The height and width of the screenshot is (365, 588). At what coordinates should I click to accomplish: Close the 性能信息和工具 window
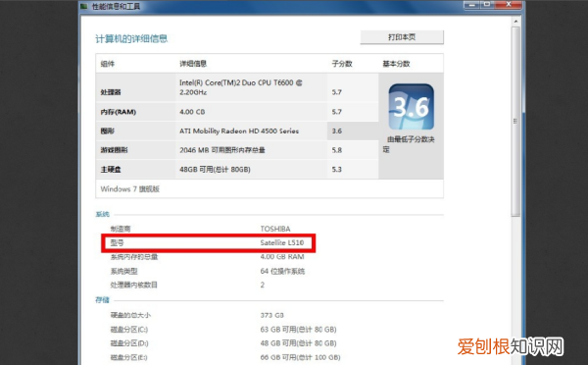[509, 5]
